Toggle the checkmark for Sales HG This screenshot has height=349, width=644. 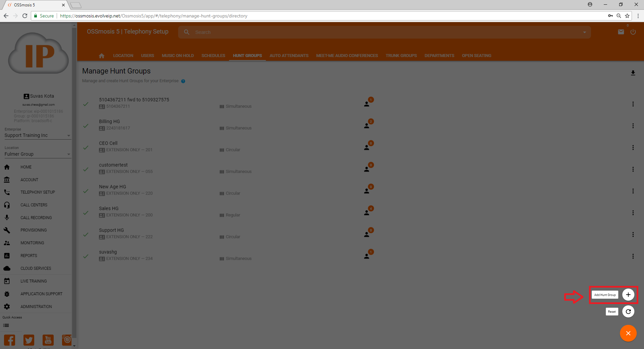[x=86, y=213]
